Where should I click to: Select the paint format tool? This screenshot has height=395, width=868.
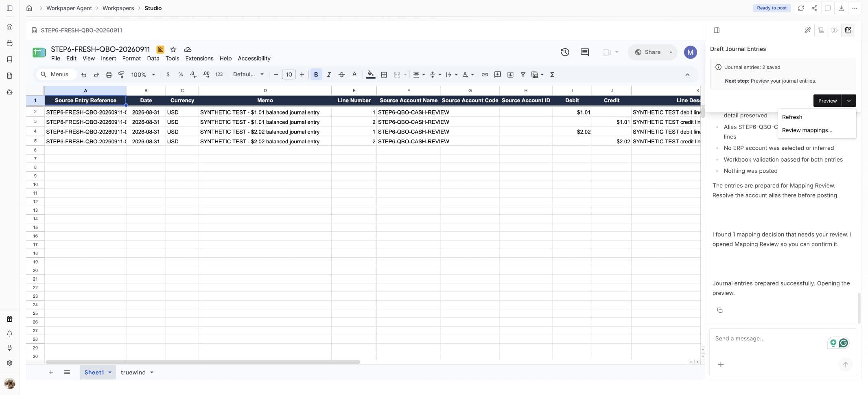click(121, 75)
